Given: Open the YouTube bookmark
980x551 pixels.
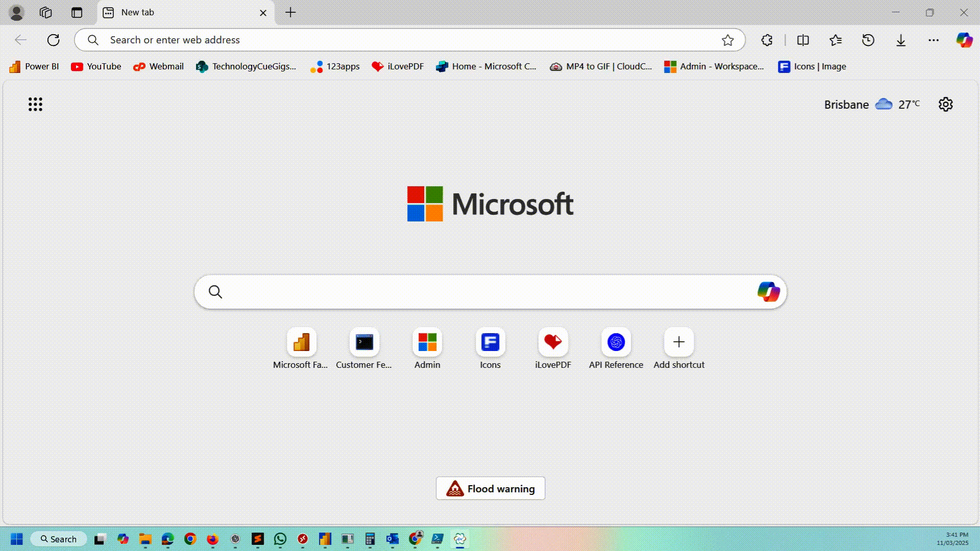Looking at the screenshot, I should tap(96, 66).
